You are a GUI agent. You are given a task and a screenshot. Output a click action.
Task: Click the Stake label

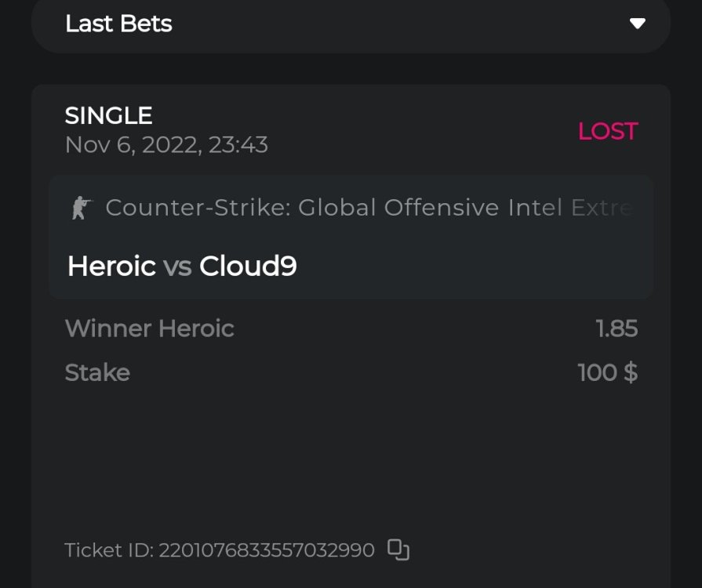(97, 372)
